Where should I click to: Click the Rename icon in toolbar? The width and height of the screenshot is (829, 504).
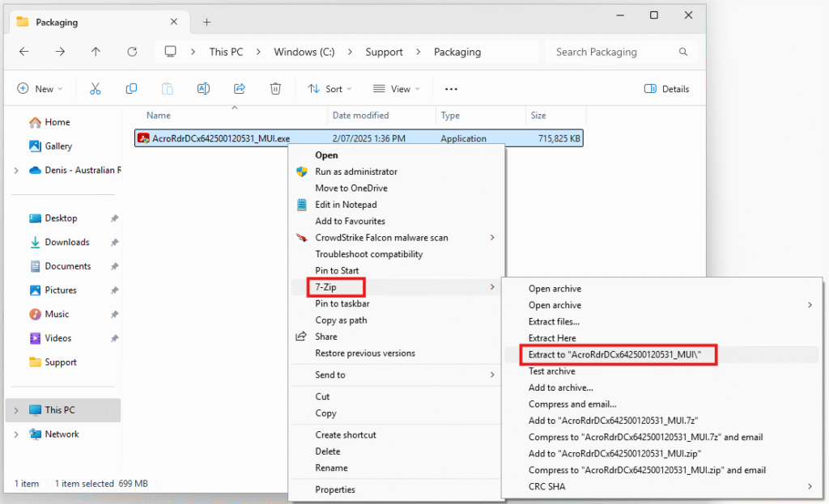click(204, 89)
